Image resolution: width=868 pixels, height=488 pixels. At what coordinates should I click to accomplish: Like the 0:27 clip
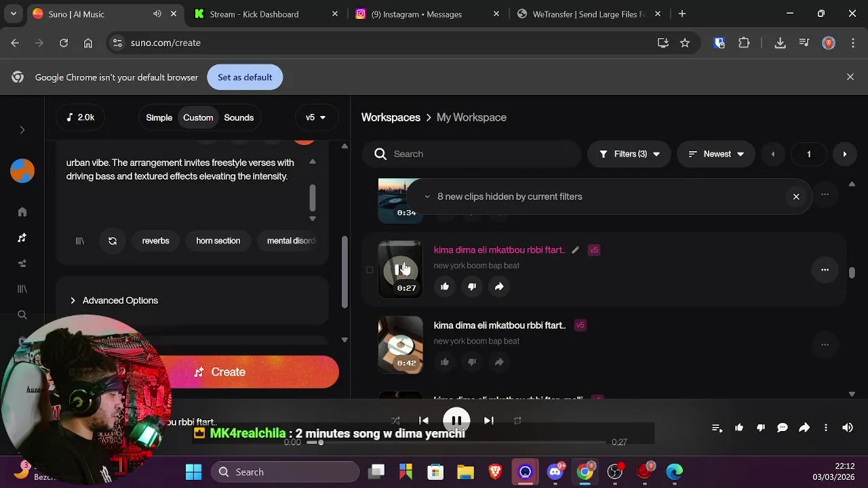pyautogui.click(x=445, y=287)
